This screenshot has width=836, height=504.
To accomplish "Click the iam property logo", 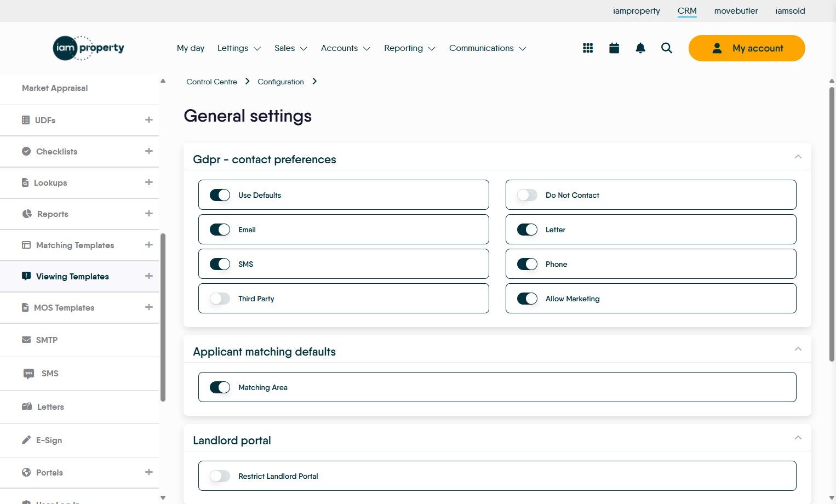I will [x=89, y=48].
